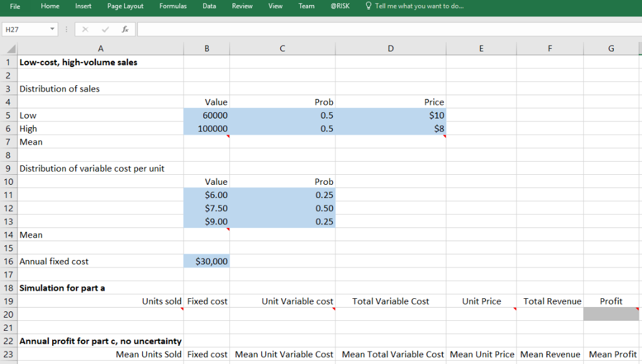Click the row 7 header labeled Mean row
The image size is (642, 364).
click(8, 142)
